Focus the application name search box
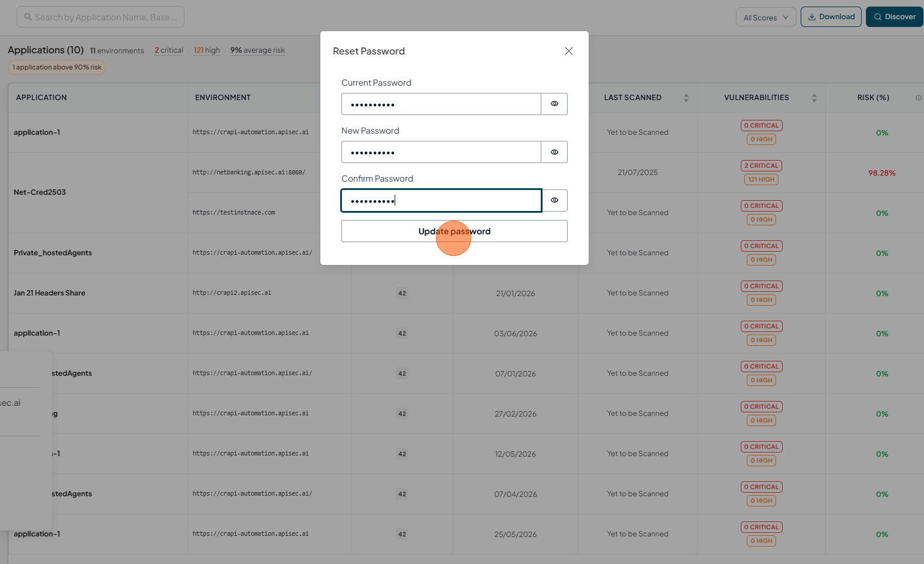Screen dimensions: 924x564 coord(101,17)
